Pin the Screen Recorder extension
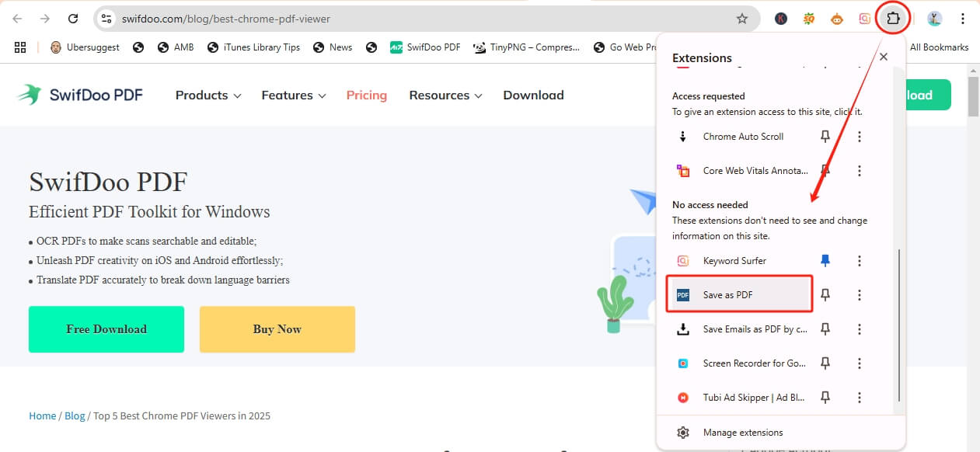This screenshot has height=452, width=980. [x=825, y=363]
